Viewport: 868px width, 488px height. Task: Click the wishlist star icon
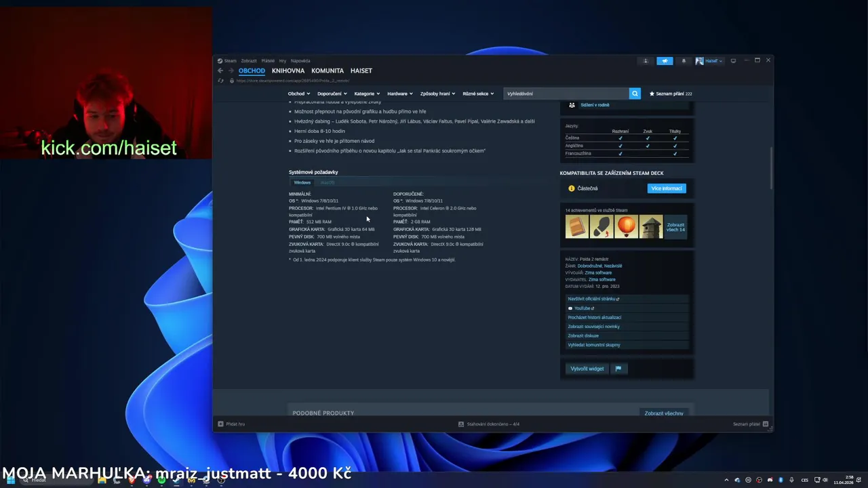click(x=652, y=94)
